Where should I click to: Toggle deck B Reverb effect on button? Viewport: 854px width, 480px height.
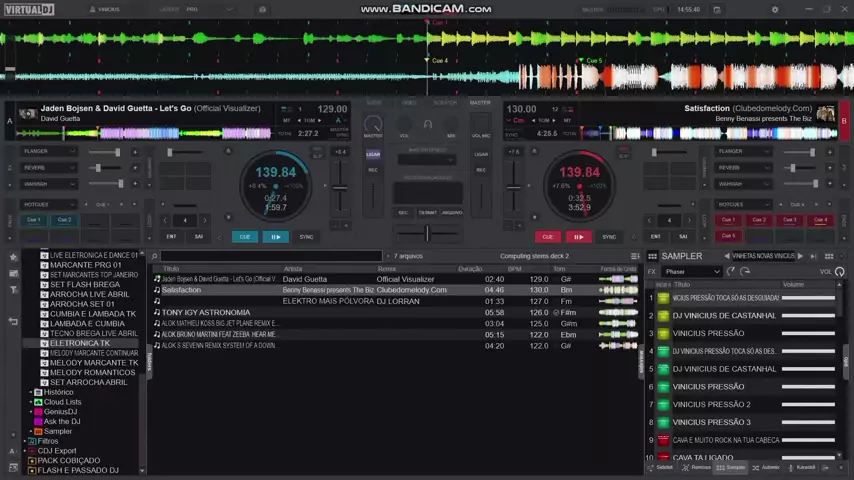point(829,168)
